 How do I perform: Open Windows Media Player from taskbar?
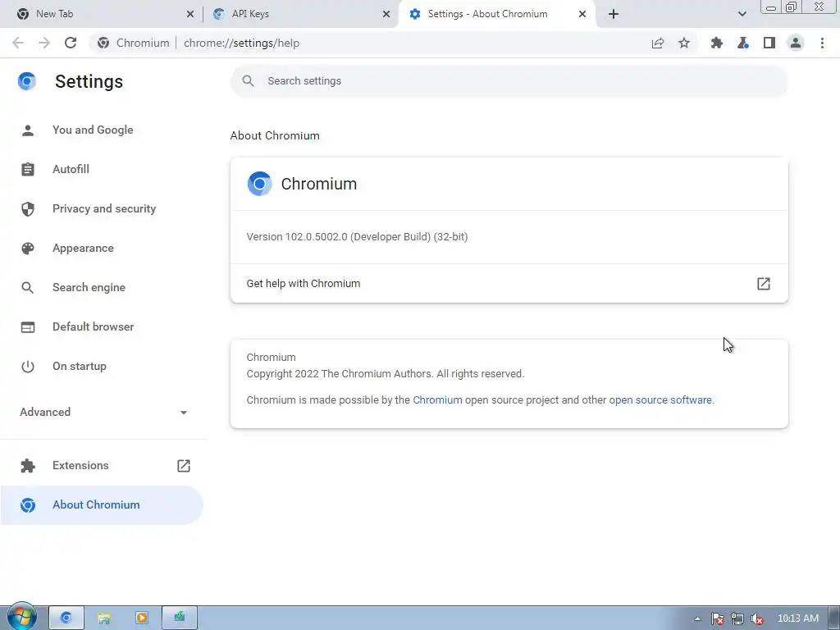142,619
